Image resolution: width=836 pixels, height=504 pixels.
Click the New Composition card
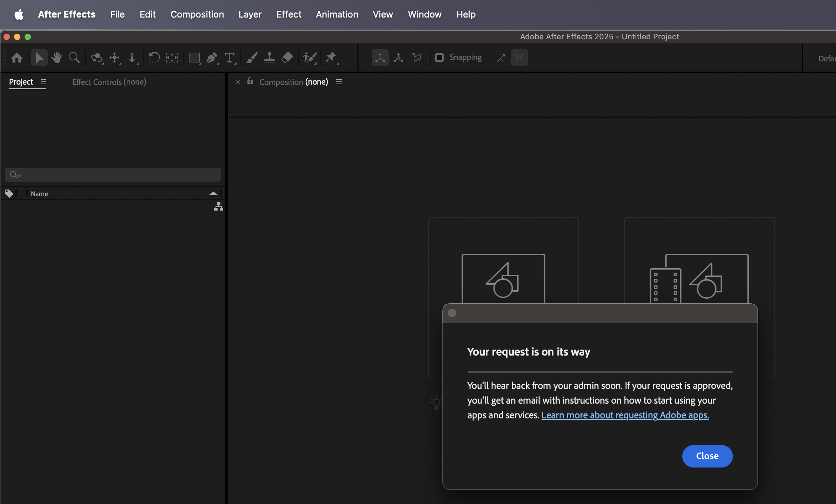503,260
